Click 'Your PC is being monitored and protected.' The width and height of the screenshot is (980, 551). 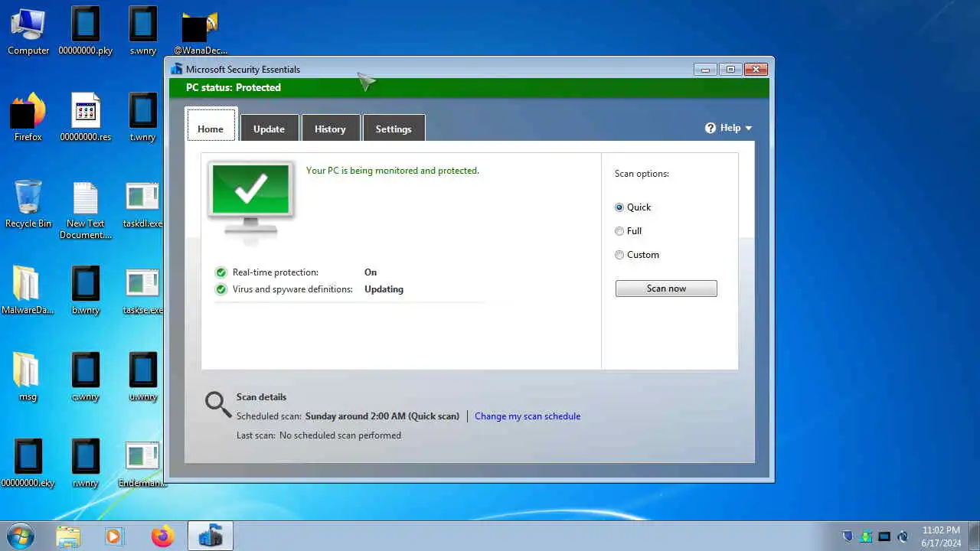tap(393, 171)
